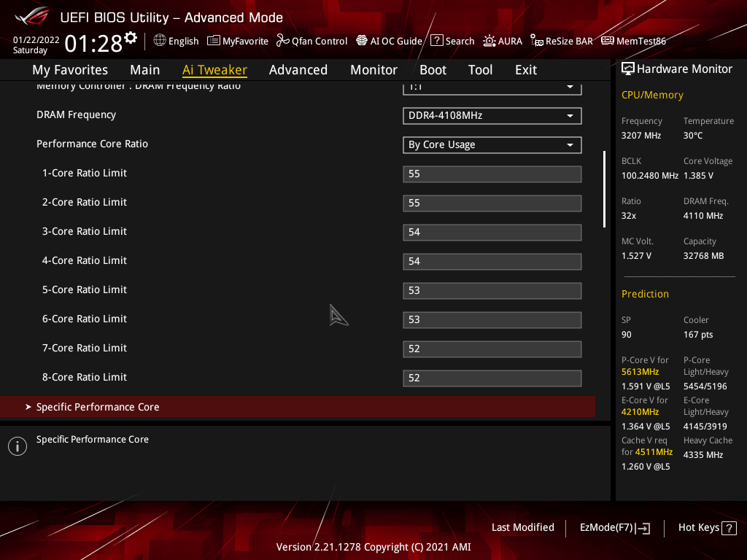Click the Qfan Control fan icon
747x560 pixels.
coord(283,41)
